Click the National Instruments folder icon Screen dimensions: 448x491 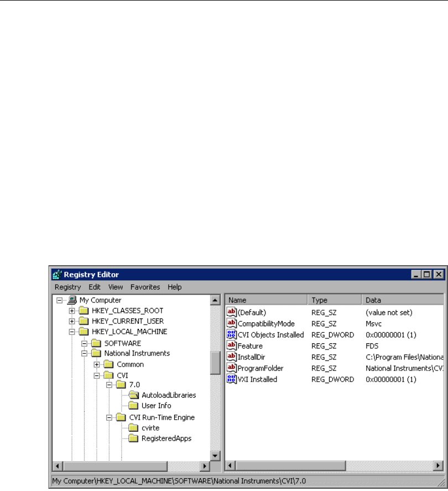pos(96,353)
